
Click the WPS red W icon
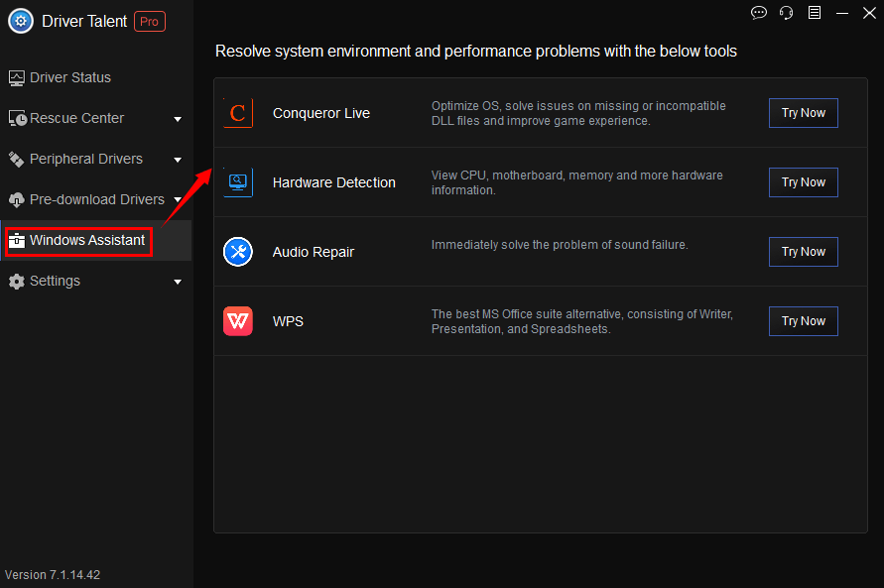(x=238, y=321)
